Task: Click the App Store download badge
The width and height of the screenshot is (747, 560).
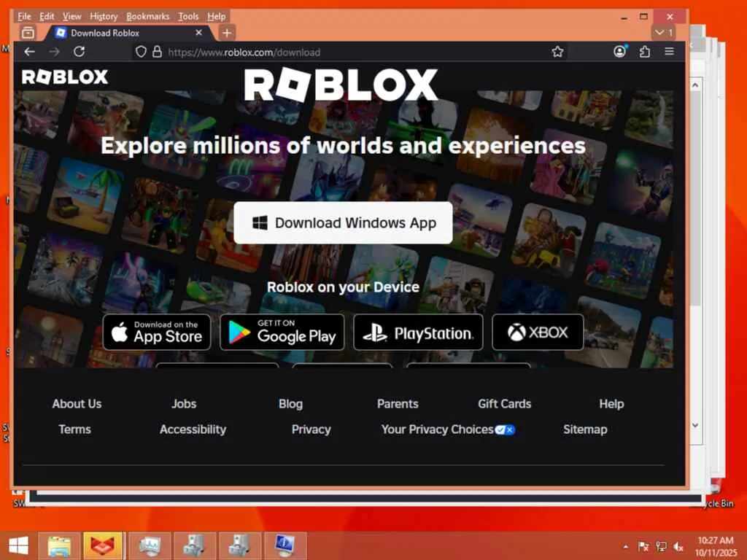Action: [157, 332]
